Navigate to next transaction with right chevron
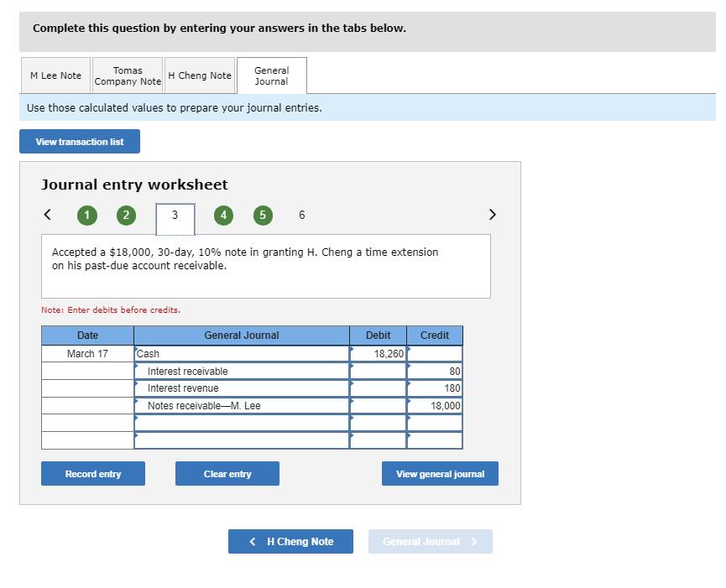The height and width of the screenshot is (588, 726). 493,214
